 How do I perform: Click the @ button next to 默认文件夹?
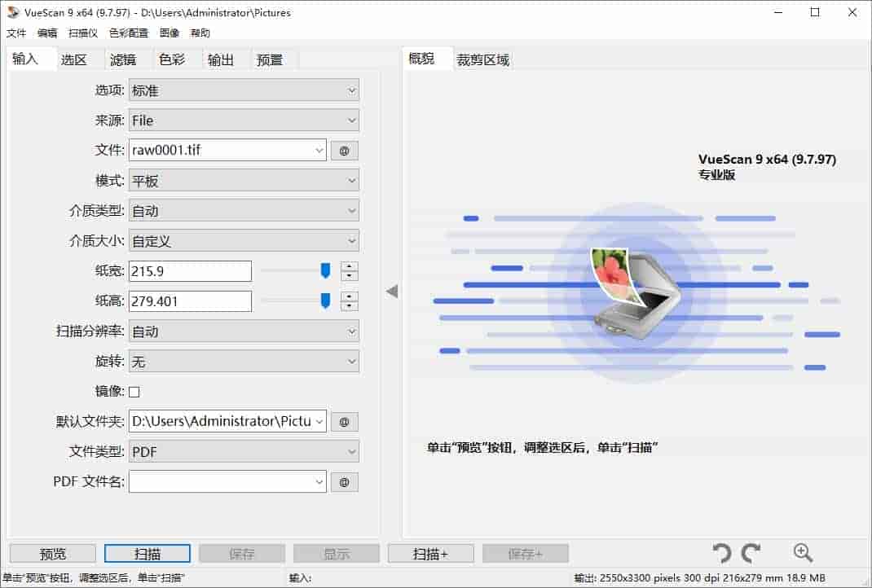(344, 422)
